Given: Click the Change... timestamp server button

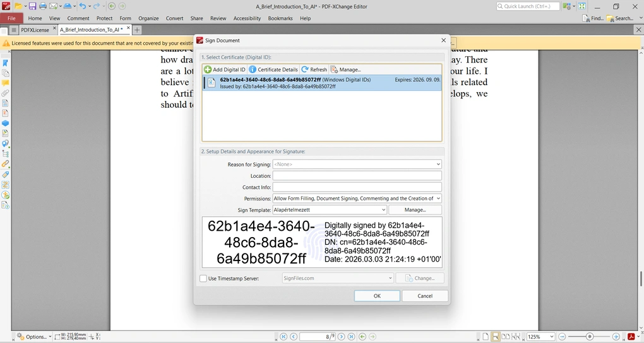Looking at the screenshot, I should (x=420, y=278).
